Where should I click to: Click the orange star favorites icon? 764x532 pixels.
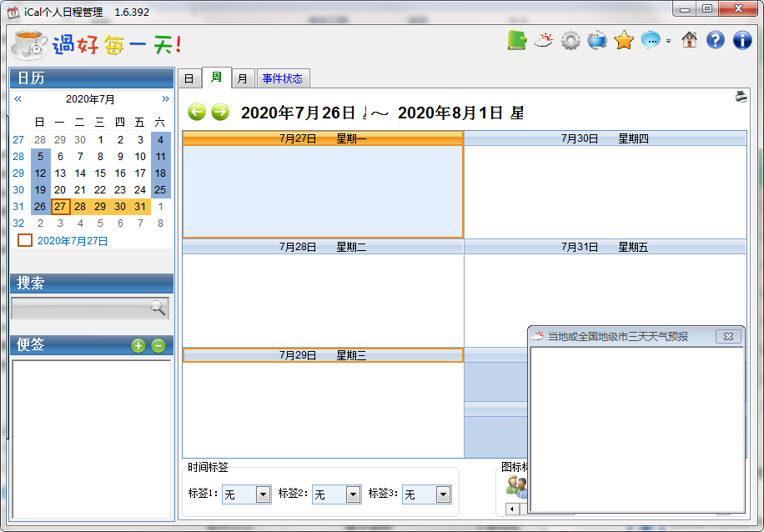[x=624, y=40]
